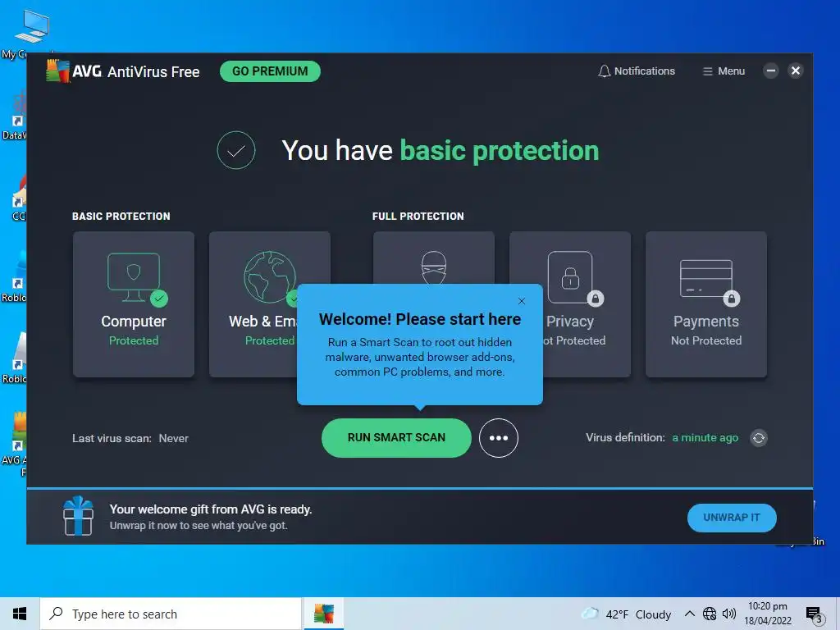Open the Windows Start menu
The width and height of the screenshot is (840, 630).
[20, 614]
